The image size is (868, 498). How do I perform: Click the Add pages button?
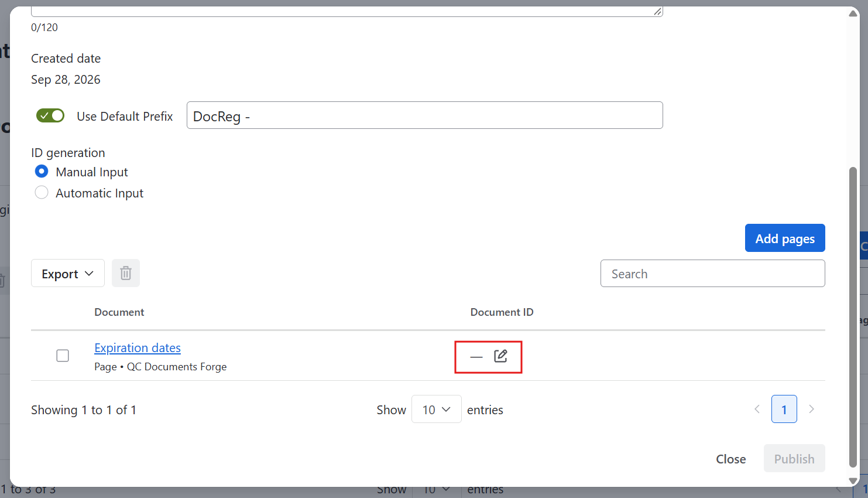[785, 238]
